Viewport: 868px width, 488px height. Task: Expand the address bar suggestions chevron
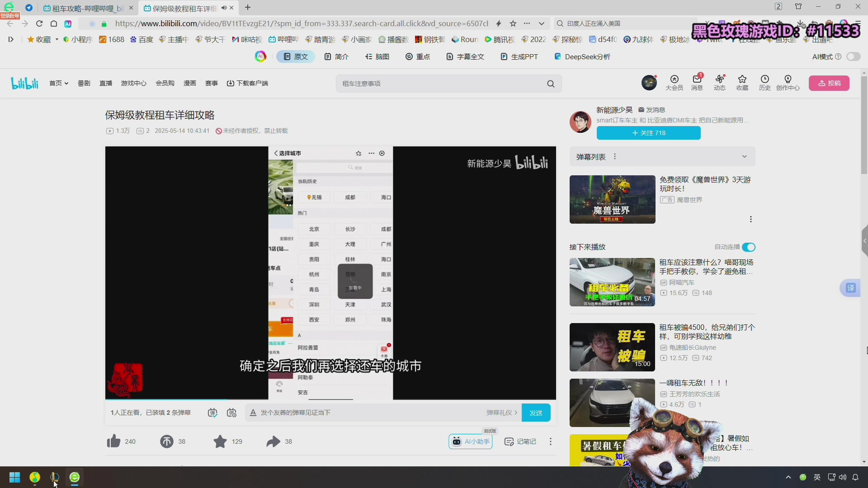point(541,23)
